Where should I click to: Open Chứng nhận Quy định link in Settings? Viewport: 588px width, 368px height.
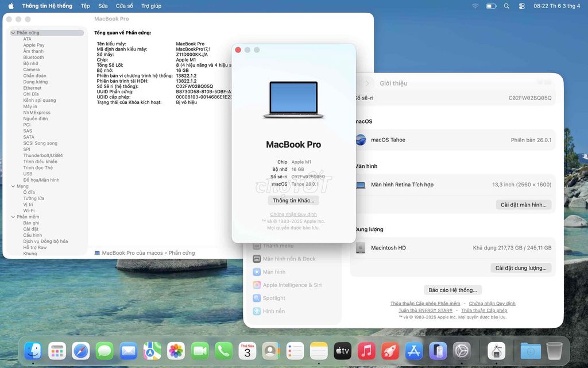tap(492, 304)
